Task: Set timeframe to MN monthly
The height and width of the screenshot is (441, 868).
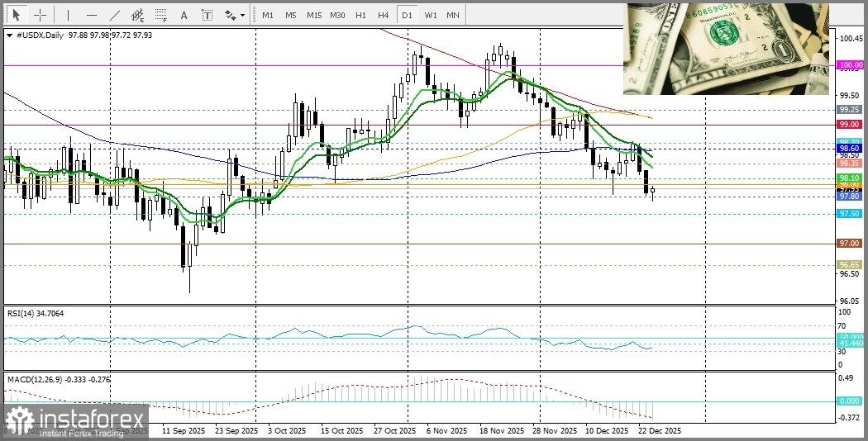Action: coord(453,15)
